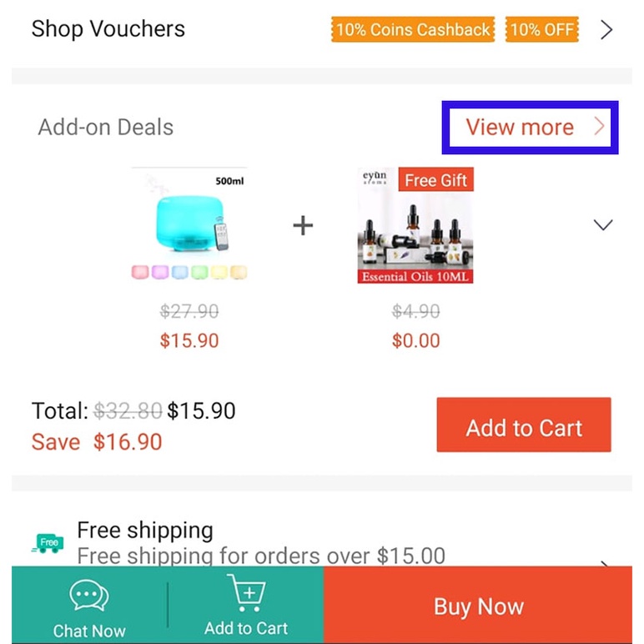Click the 10% Coins Cashback voucher tag
Viewport: 644px width, 644px height.
click(413, 29)
